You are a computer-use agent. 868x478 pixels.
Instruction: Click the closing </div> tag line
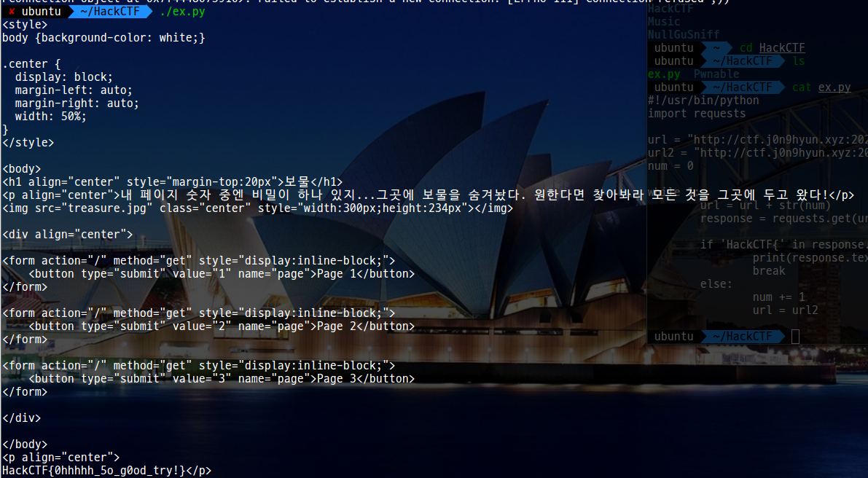click(22, 418)
